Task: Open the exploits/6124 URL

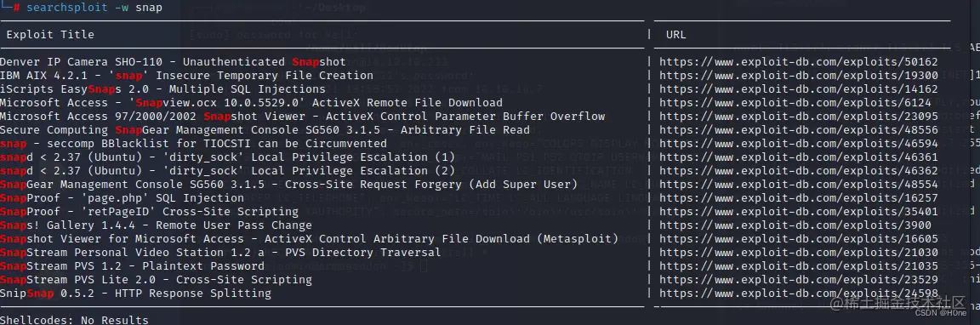Action: click(795, 103)
